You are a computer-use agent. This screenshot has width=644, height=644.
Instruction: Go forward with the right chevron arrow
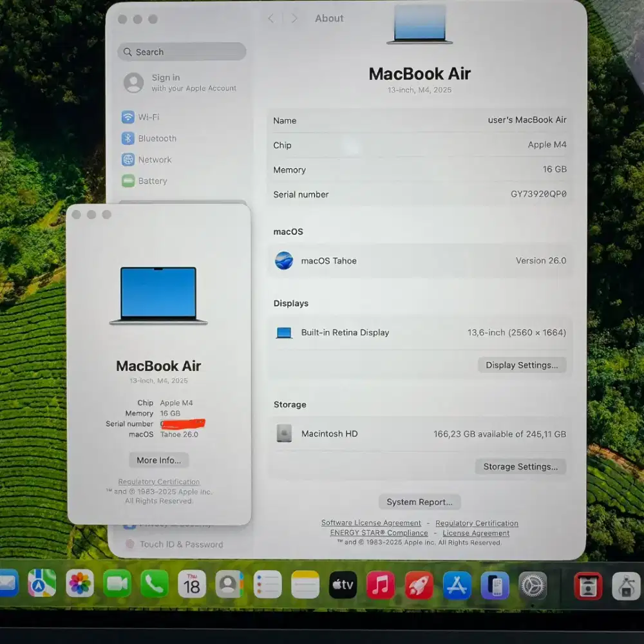pos(294,18)
